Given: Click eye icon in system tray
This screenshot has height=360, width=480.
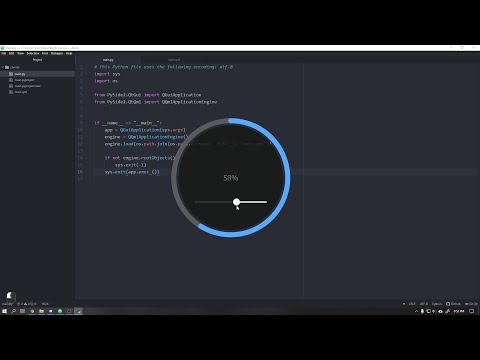Looking at the screenshot, I should point(440,311).
